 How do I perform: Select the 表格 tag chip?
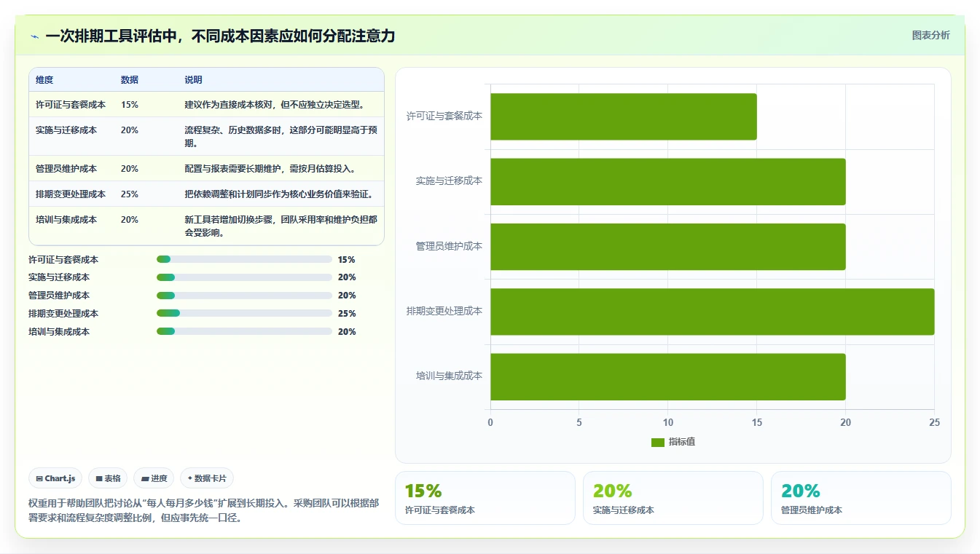click(x=108, y=478)
